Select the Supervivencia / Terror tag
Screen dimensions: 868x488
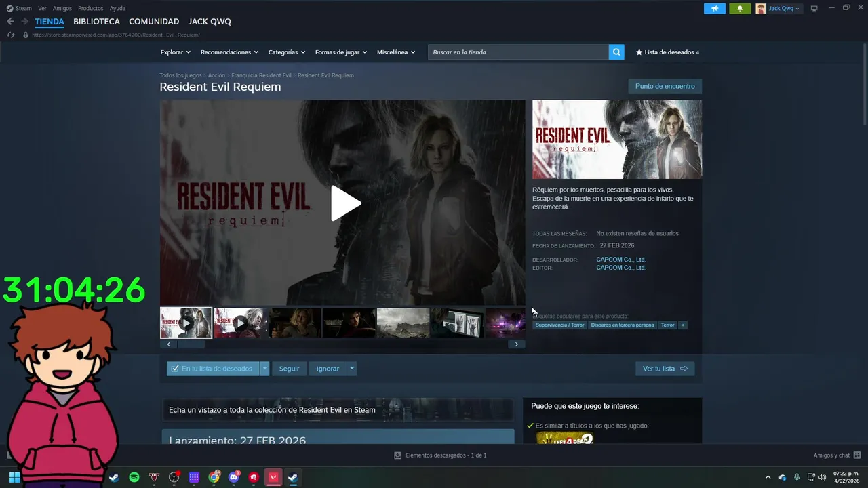coord(559,325)
